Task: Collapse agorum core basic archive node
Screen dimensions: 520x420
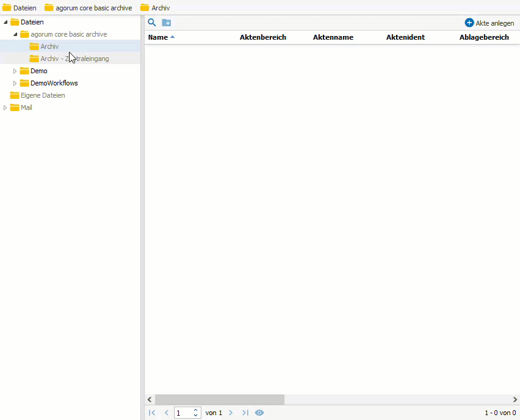Action: click(15, 34)
